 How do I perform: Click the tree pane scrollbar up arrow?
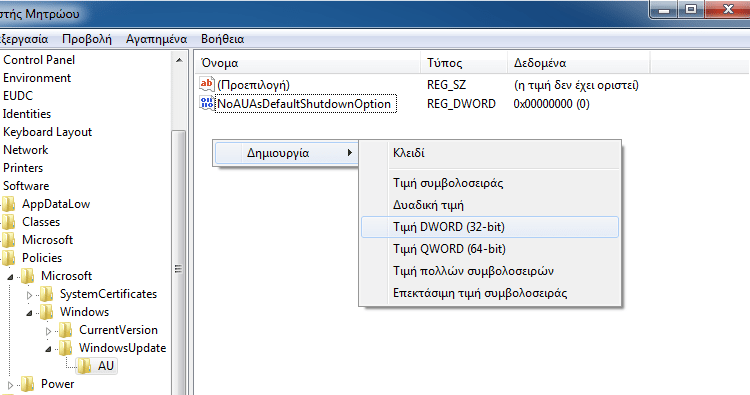[x=179, y=60]
